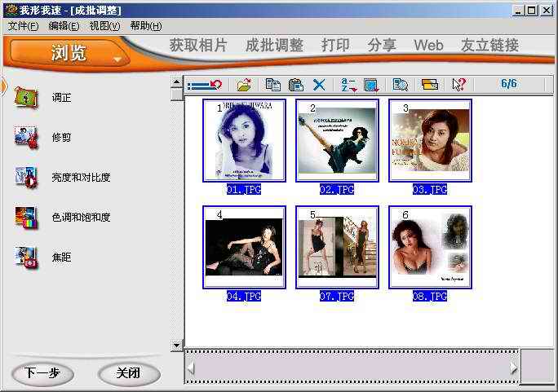
Task: Click the side panel scroll down arrow
Action: 177,345
